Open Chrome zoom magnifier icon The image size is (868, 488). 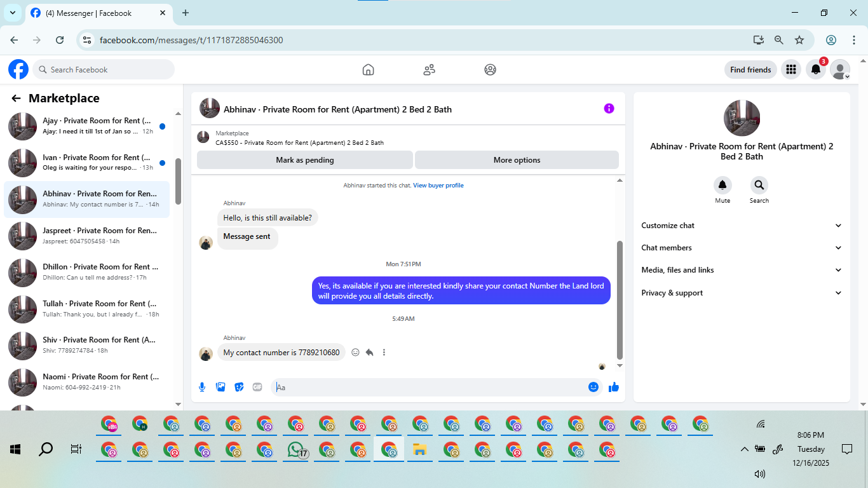779,40
